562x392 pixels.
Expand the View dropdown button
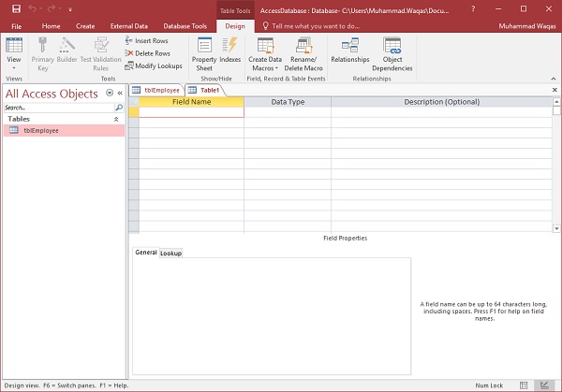coord(14,66)
